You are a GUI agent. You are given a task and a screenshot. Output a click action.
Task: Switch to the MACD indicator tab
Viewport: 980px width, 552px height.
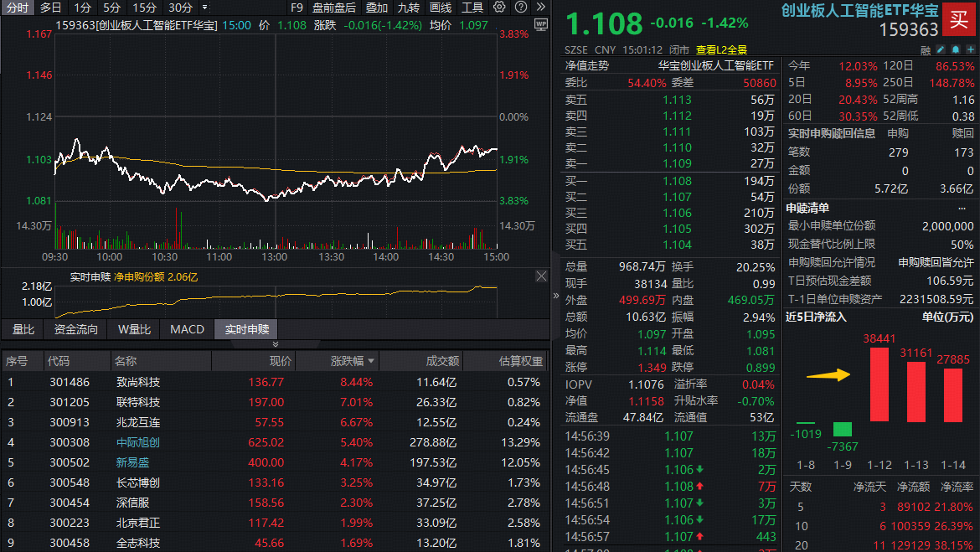187,329
